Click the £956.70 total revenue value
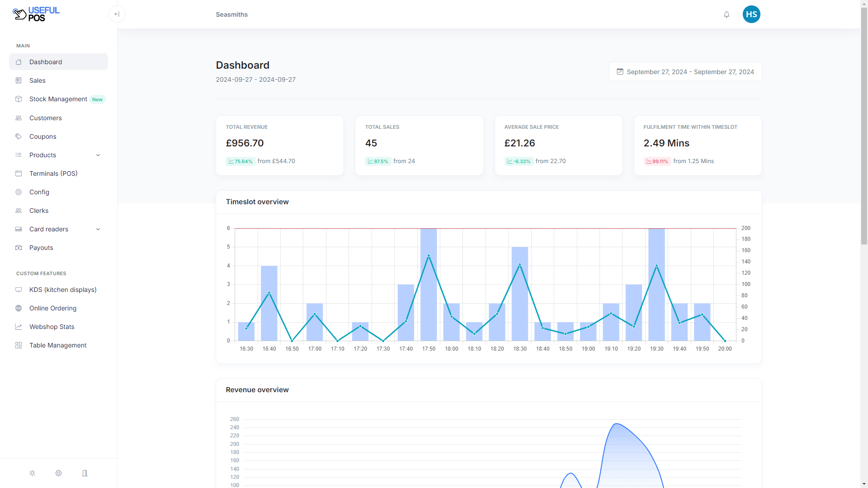This screenshot has width=868, height=488. coord(245,143)
